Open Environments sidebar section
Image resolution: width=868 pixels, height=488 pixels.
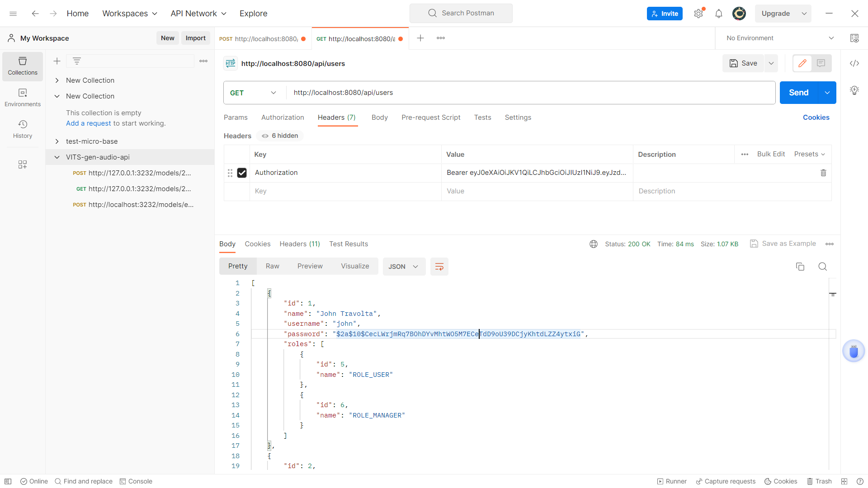click(x=23, y=98)
